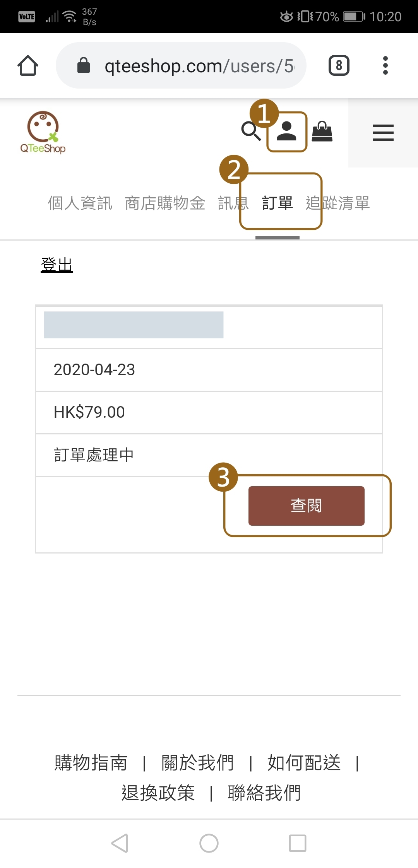Tap the browser home icon
The height and width of the screenshot is (868, 418).
tap(28, 65)
